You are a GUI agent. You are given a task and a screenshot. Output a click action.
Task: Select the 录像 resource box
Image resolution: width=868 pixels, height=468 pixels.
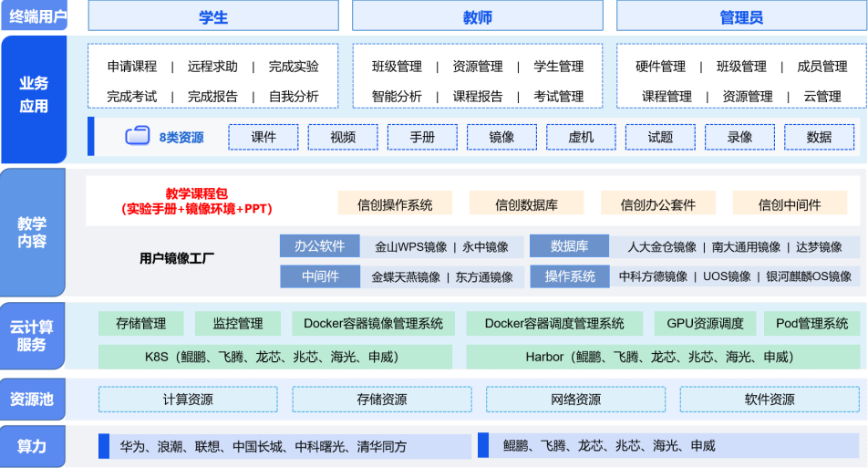coord(739,138)
